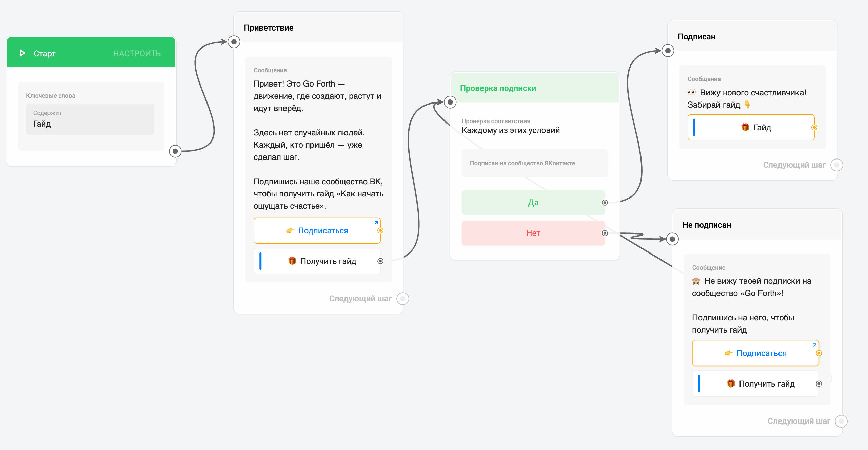The height and width of the screenshot is (450, 868).
Task: Click the input connector of the Проверка подписки block
Action: [450, 102]
